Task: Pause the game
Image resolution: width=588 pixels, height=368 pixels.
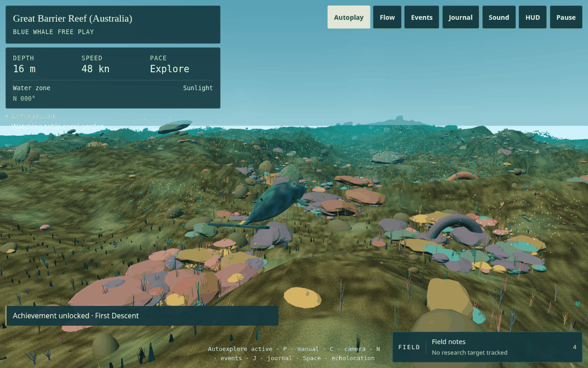Action: [566, 17]
